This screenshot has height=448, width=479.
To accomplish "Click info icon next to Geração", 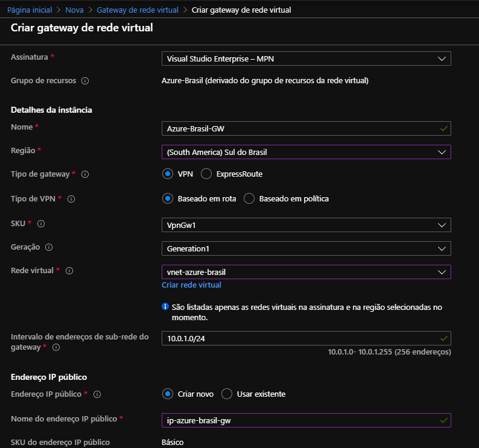I will 49,247.
